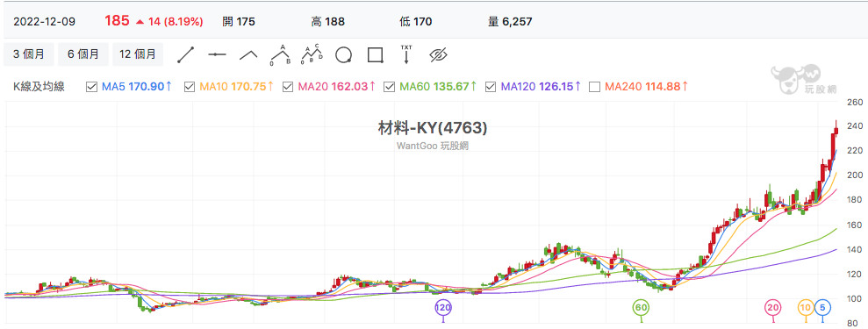
Task: Select the 0-A-B three-point pattern tool
Action: click(x=280, y=54)
